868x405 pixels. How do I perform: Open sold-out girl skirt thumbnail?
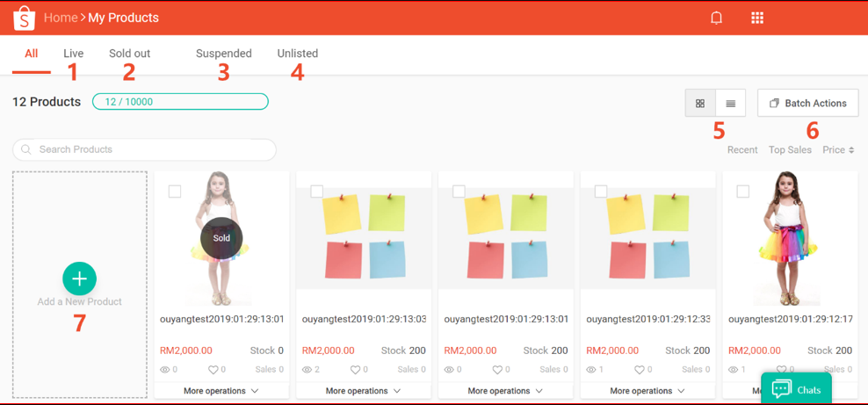click(x=221, y=238)
